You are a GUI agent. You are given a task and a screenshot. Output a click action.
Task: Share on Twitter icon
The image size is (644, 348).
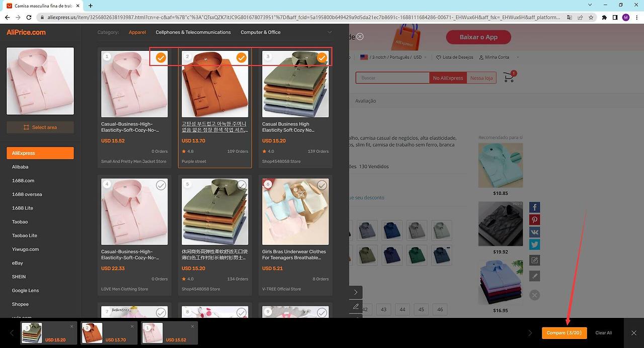click(x=534, y=245)
